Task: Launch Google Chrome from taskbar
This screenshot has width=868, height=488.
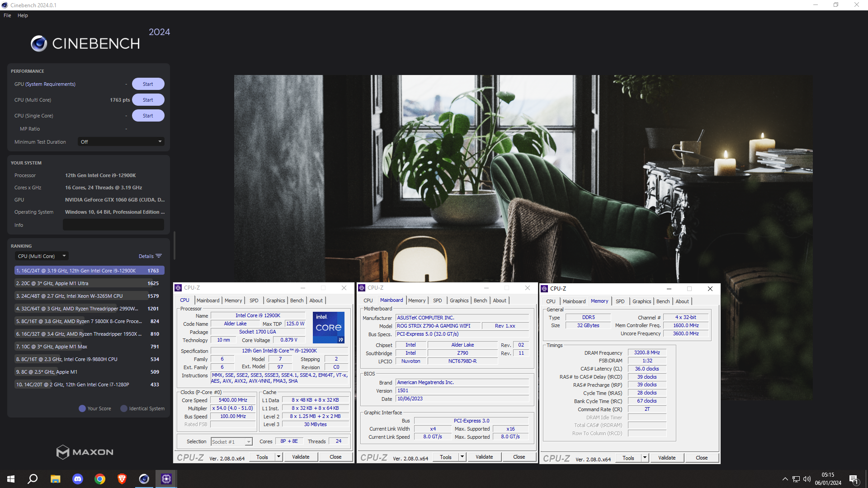Action: pos(99,479)
